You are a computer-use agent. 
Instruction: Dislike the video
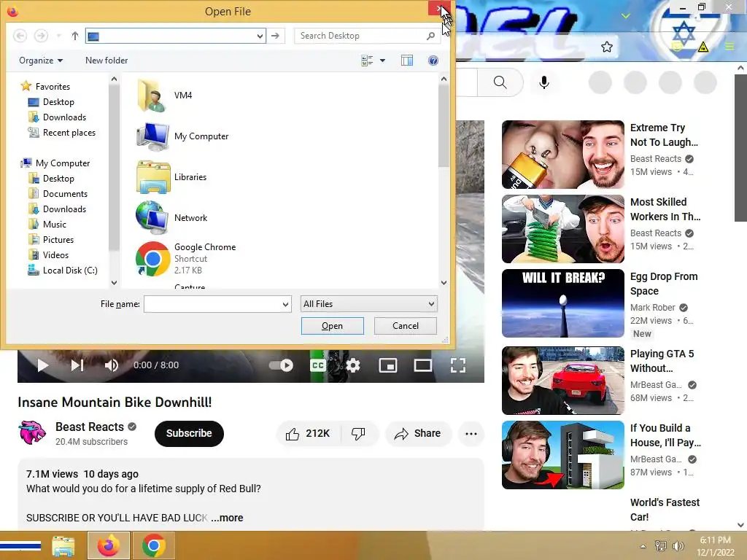tap(358, 433)
